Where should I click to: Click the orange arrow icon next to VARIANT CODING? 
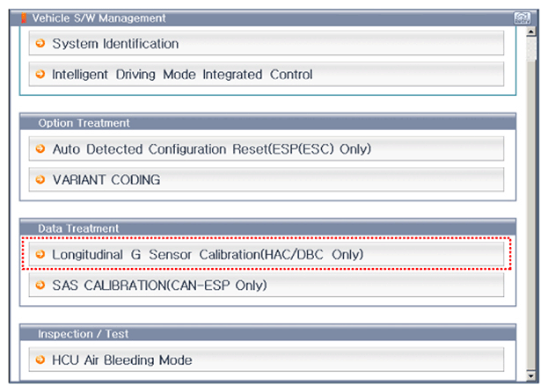[40, 179]
